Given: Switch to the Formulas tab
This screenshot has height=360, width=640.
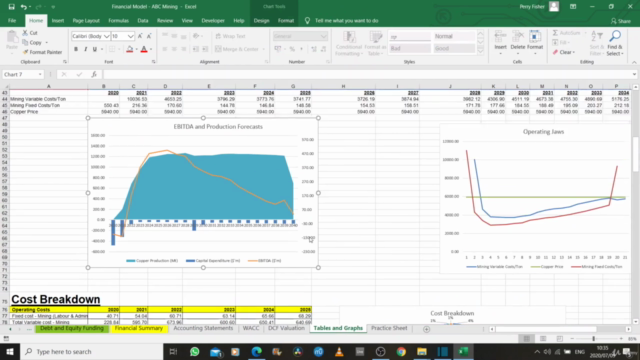Looking at the screenshot, I should [x=118, y=20].
